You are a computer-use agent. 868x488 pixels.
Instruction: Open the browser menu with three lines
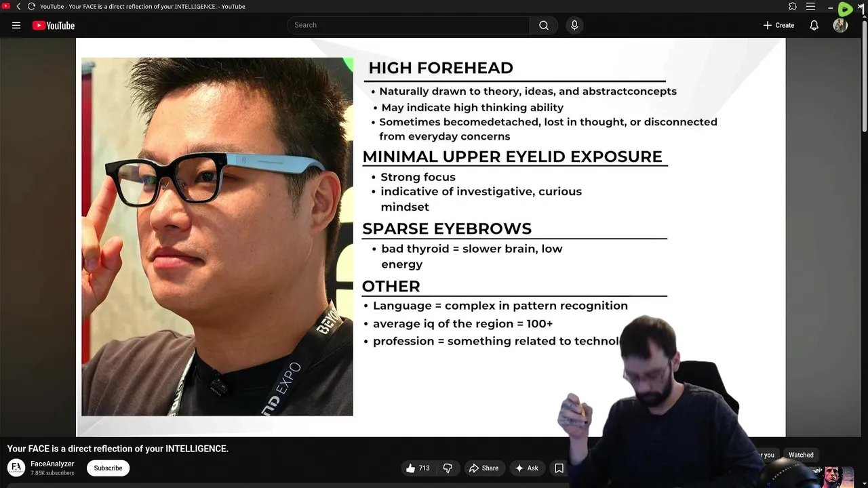coord(810,6)
